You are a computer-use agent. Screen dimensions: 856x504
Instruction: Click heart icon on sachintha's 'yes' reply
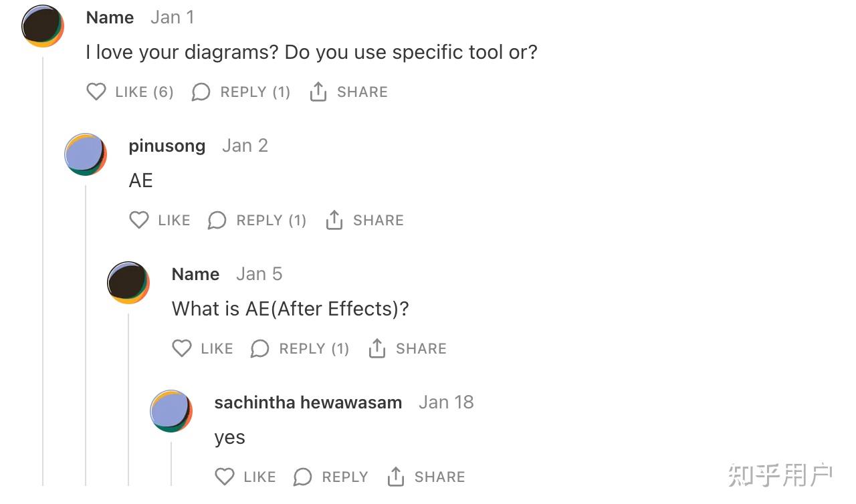(225, 477)
